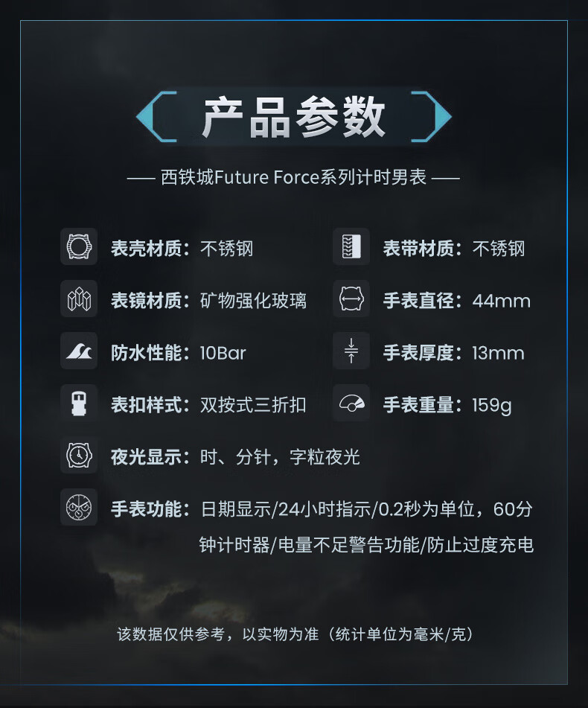
Task: Click the 双按式三折扣 clasp text
Action: point(253,405)
